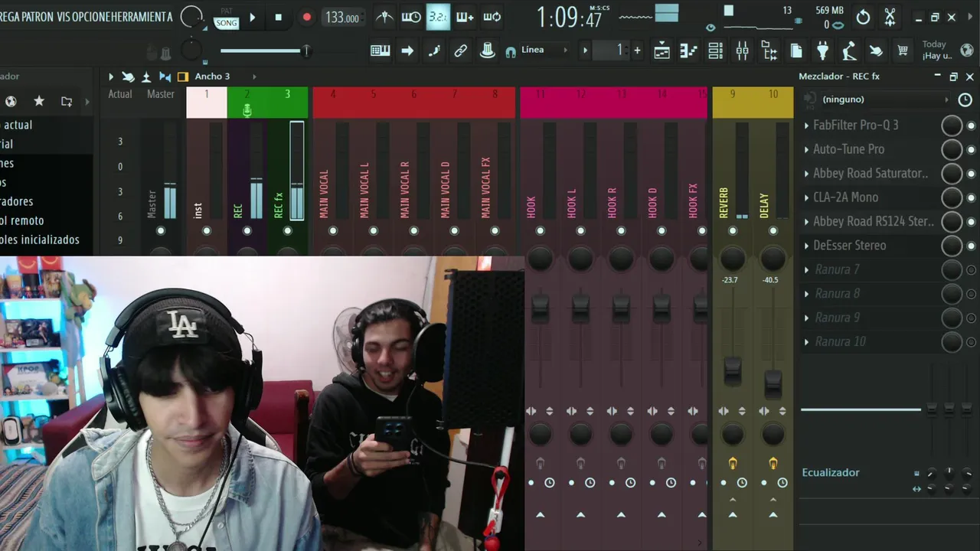The image size is (980, 551).
Task: Toggle the metronome icon
Action: coord(385,17)
